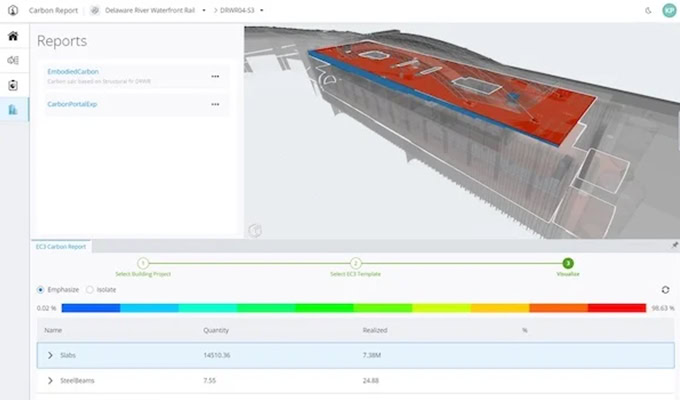This screenshot has height=400, width=680.
Task: Open the third sidebar module icon
Action: [x=13, y=85]
